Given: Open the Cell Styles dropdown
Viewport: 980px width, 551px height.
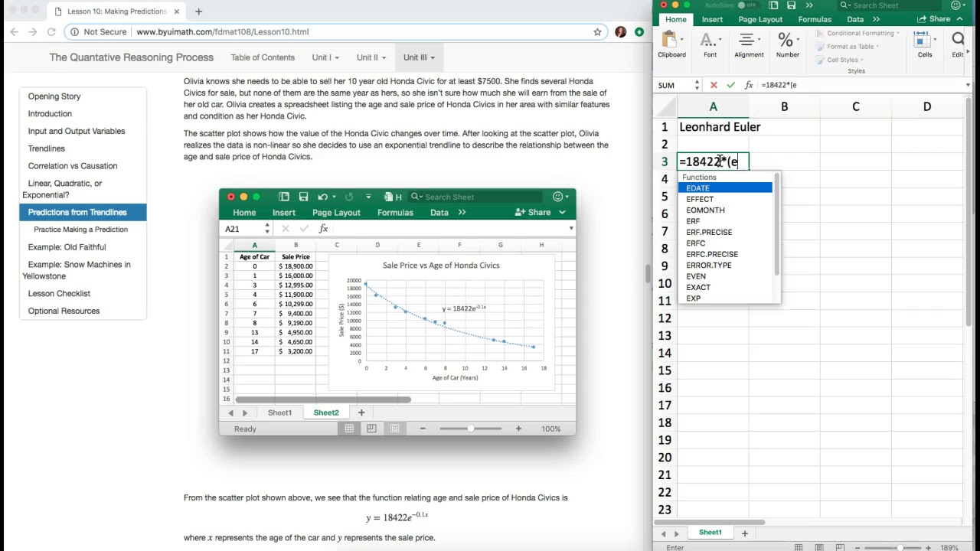Looking at the screenshot, I should (840, 60).
